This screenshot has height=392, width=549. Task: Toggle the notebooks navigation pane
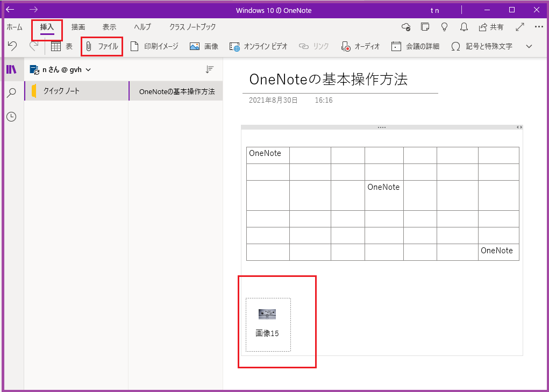click(11, 69)
